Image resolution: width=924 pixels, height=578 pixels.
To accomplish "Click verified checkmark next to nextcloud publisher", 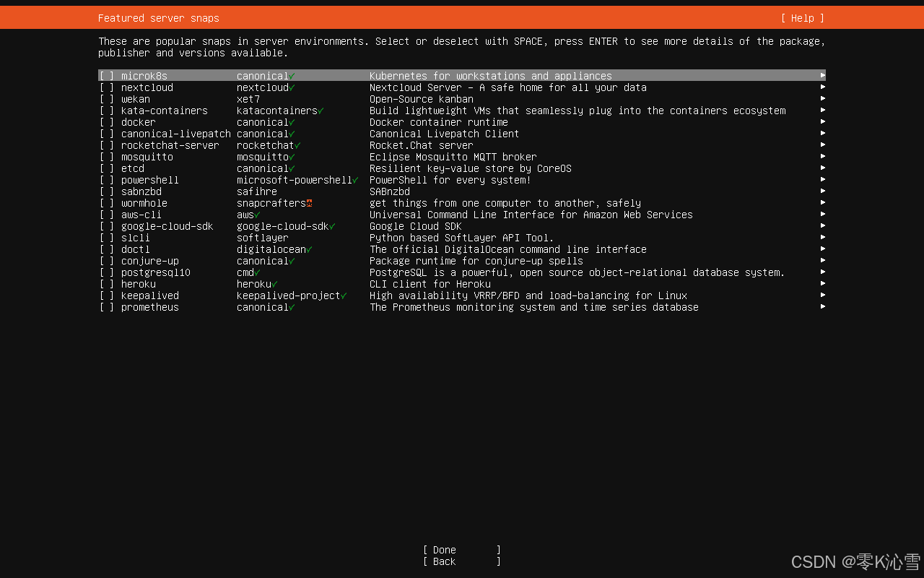I will (x=292, y=87).
